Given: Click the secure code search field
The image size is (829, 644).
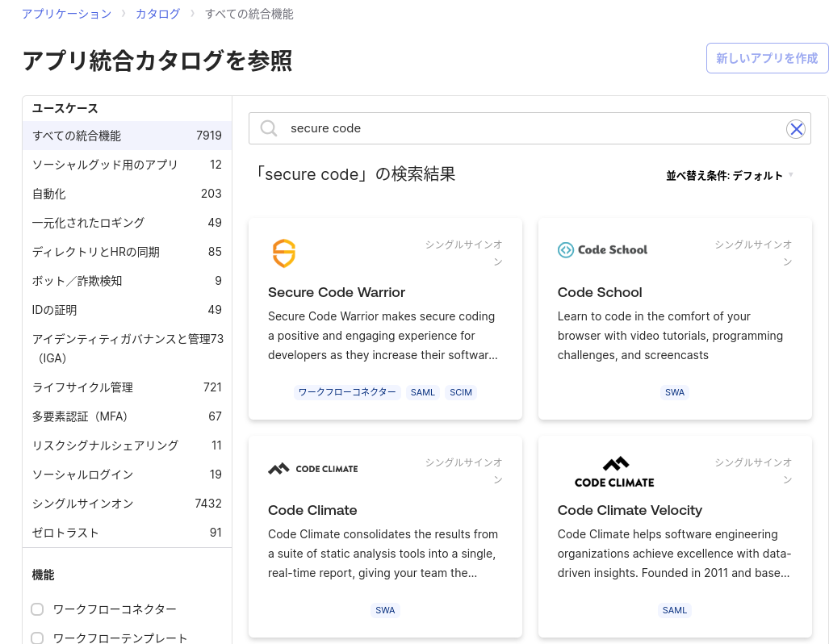Looking at the screenshot, I should tap(530, 128).
